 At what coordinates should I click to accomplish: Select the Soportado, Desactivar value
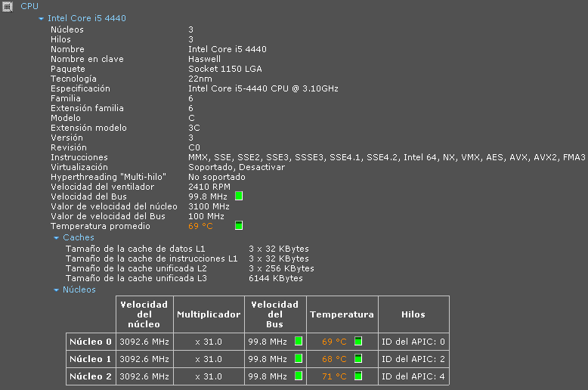click(x=237, y=167)
